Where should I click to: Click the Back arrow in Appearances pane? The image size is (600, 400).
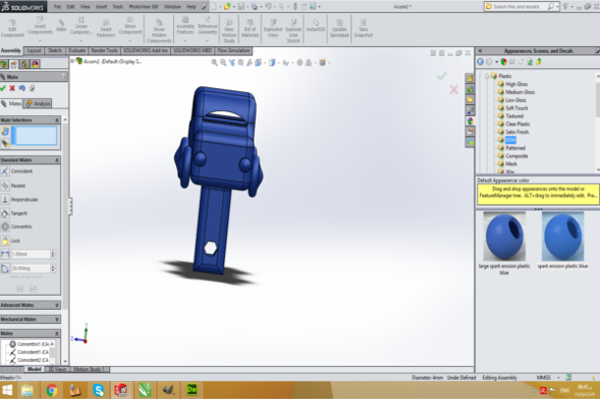pos(481,62)
